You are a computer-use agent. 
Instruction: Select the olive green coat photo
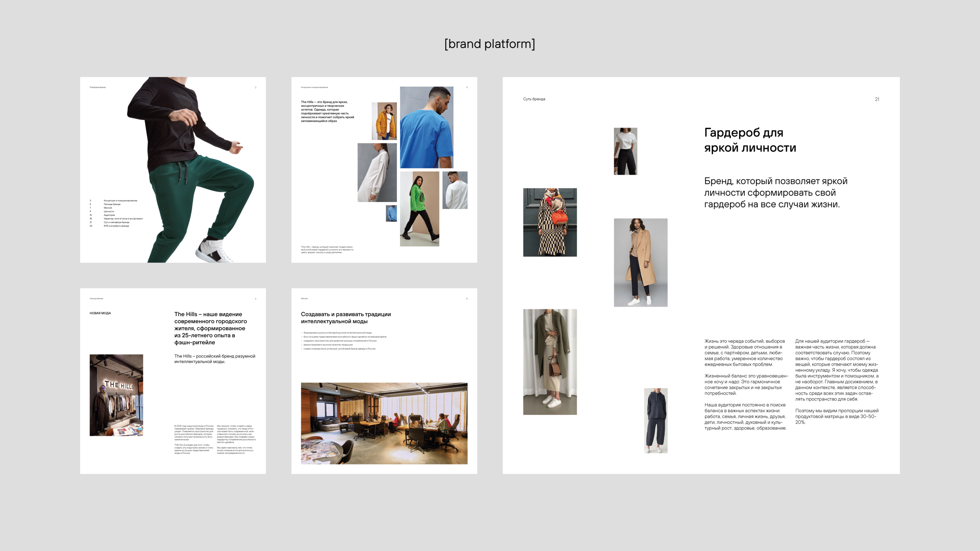(549, 361)
